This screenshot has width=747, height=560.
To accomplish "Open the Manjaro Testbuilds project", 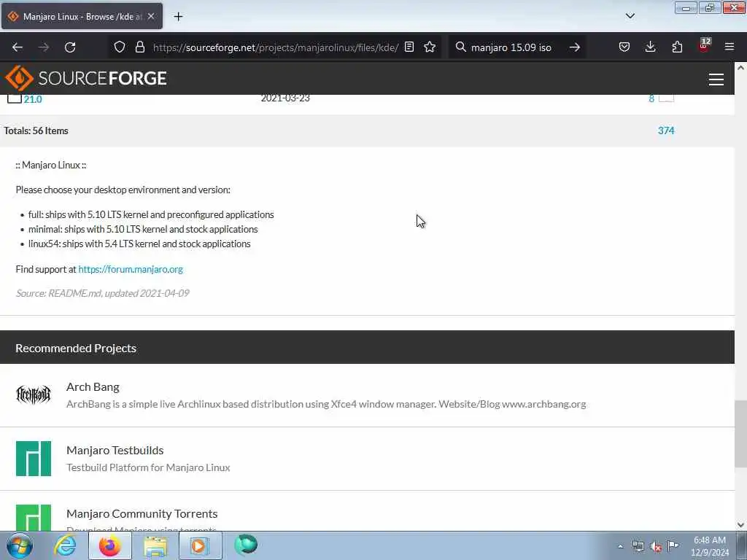I will 115,450.
